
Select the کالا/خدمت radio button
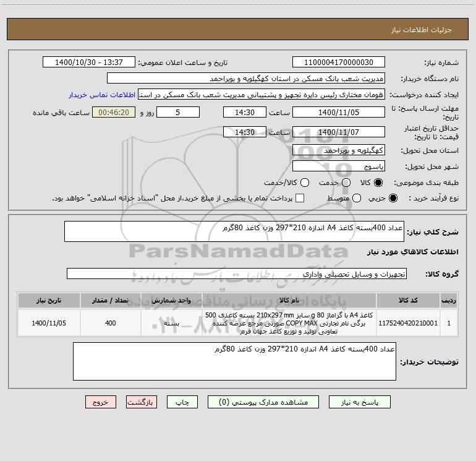[305, 183]
